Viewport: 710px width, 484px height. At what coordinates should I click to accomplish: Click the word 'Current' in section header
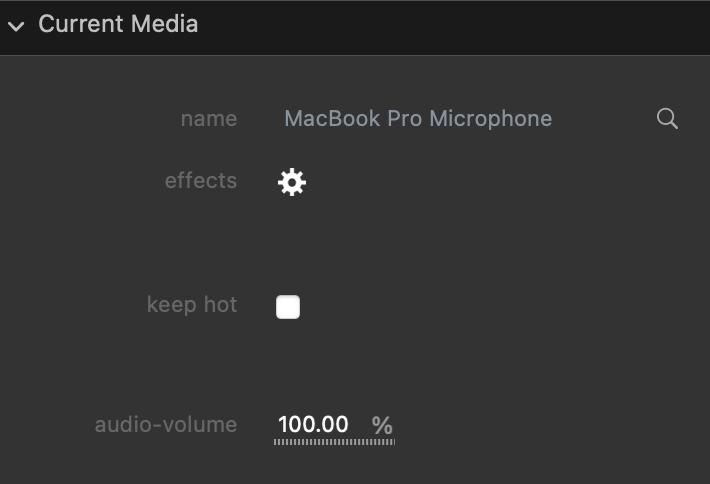tap(79, 25)
